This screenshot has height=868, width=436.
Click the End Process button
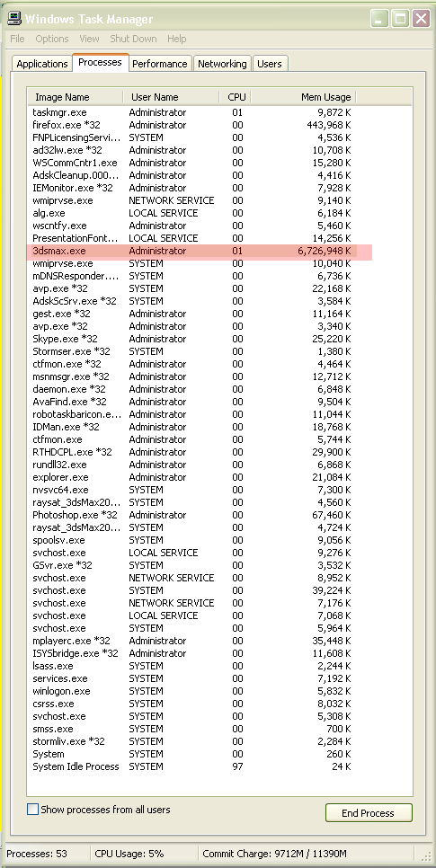(x=369, y=812)
